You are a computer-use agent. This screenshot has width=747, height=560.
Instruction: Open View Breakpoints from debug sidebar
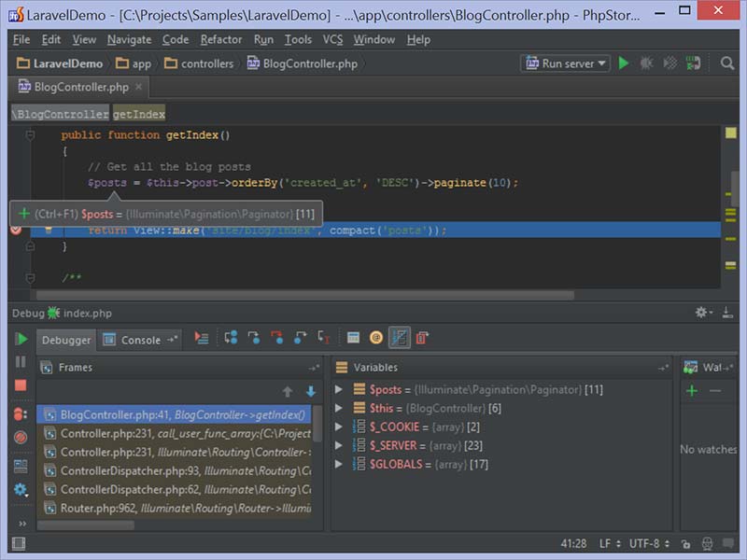21,413
